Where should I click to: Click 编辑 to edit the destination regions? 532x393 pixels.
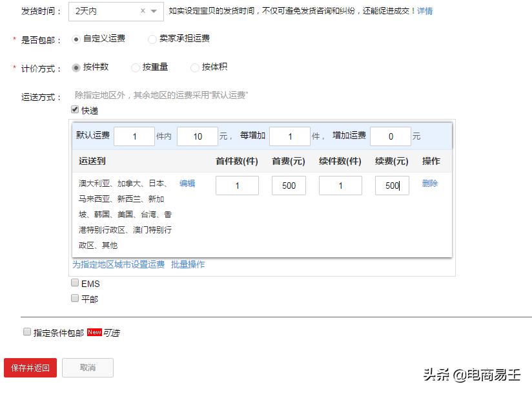(187, 184)
